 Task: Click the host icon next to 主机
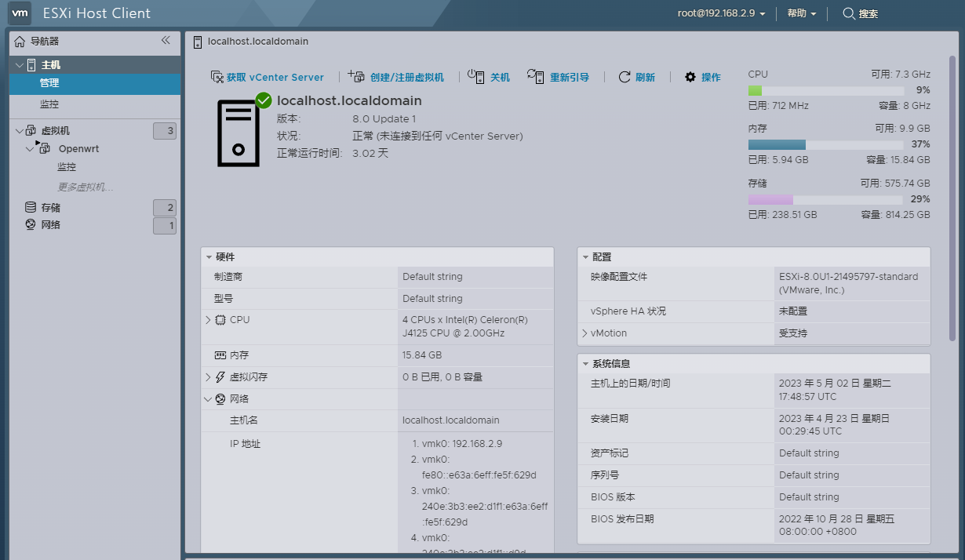click(x=32, y=65)
